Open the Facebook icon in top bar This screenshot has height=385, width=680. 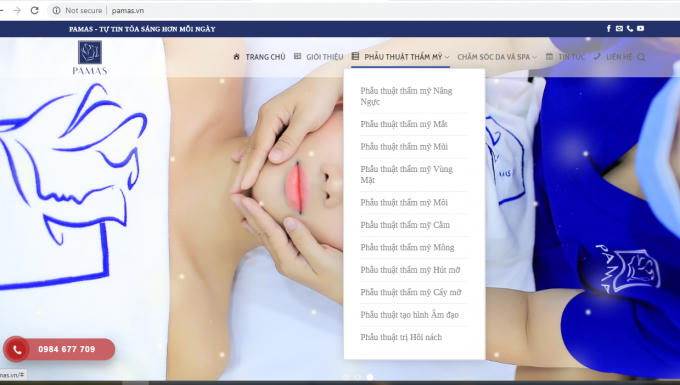(608, 28)
